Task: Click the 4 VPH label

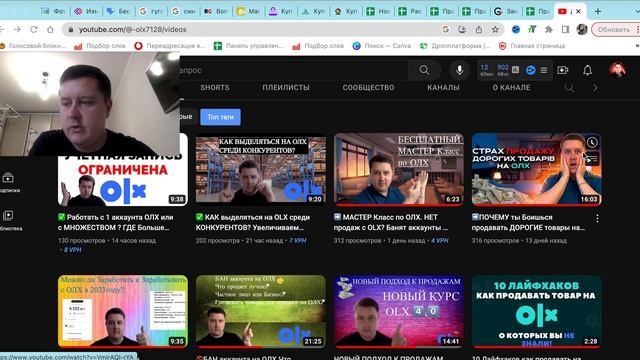Action: click(x=440, y=241)
